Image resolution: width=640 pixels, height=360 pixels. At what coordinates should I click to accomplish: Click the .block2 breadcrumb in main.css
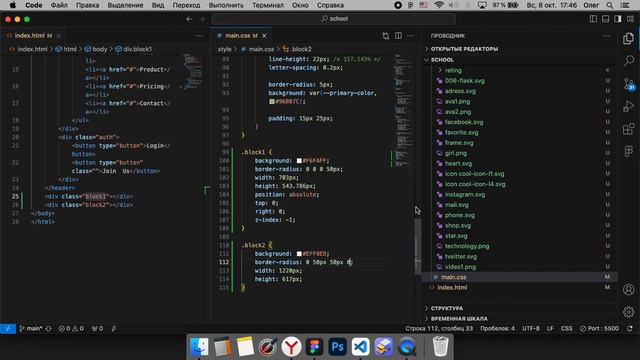297,49
